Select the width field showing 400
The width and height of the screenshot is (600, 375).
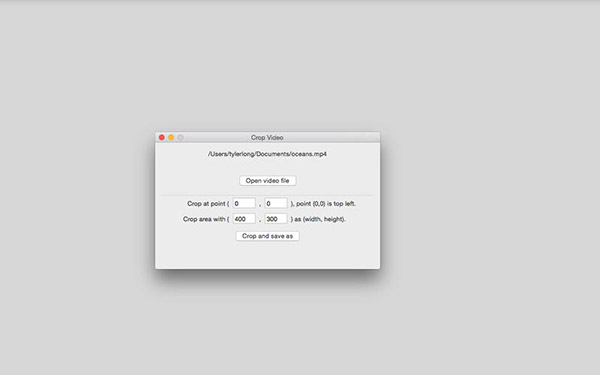tap(244, 219)
